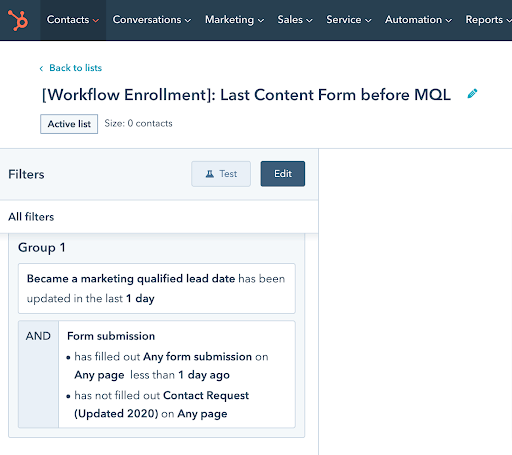Image resolution: width=512 pixels, height=455 pixels.
Task: Open the marketing qualified lead date filter
Action: [157, 288]
